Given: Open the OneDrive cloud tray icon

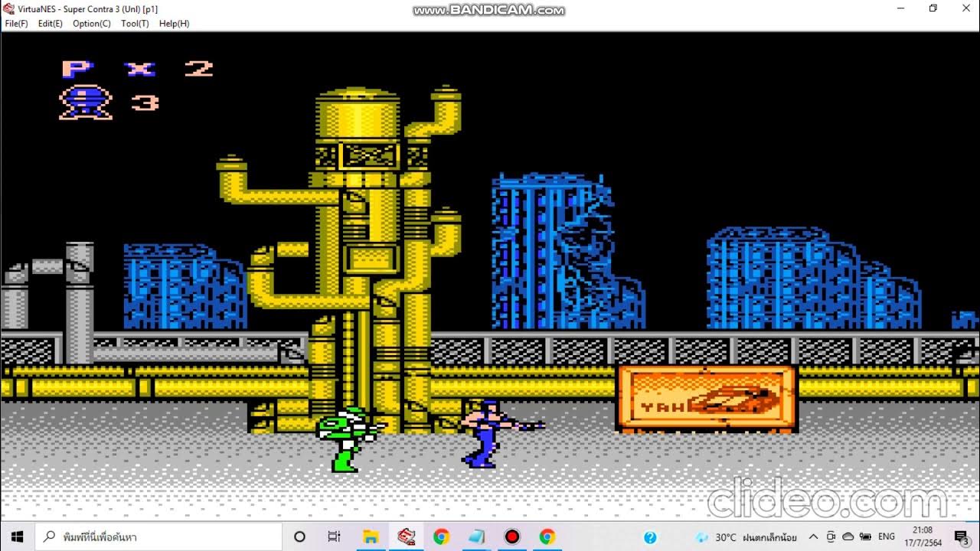Looking at the screenshot, I should 848,537.
